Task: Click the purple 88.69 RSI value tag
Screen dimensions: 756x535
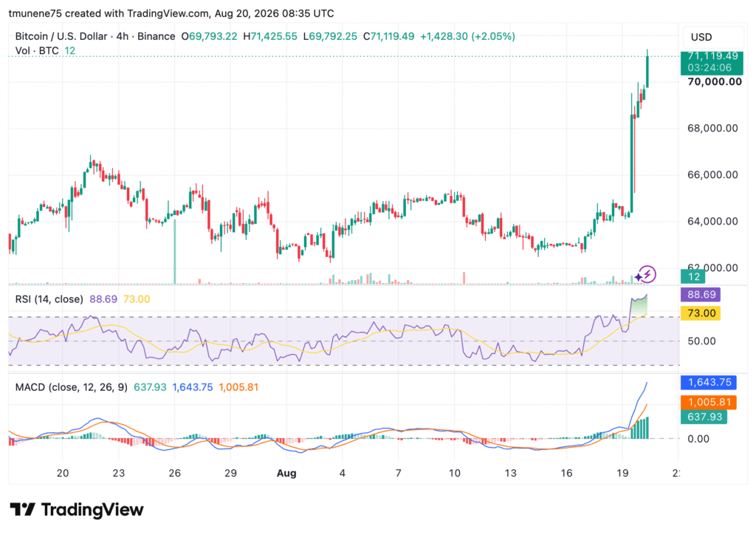Action: pyautogui.click(x=701, y=294)
